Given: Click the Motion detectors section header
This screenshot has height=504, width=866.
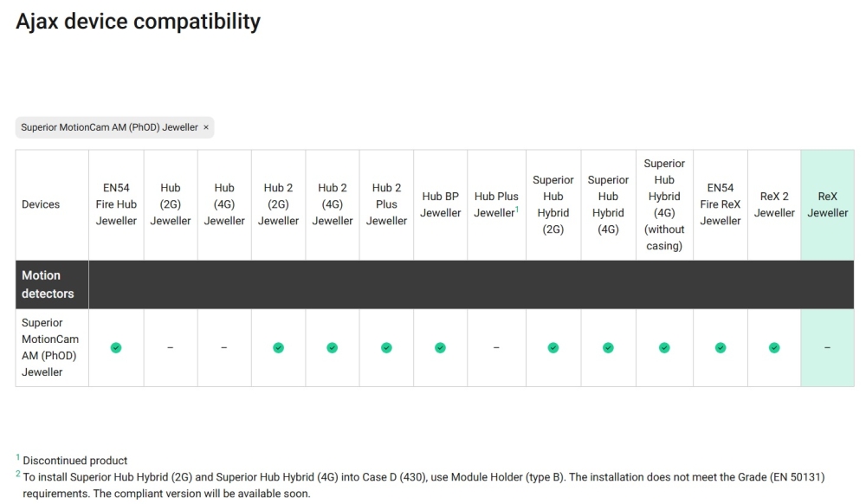Looking at the screenshot, I should point(48,284).
